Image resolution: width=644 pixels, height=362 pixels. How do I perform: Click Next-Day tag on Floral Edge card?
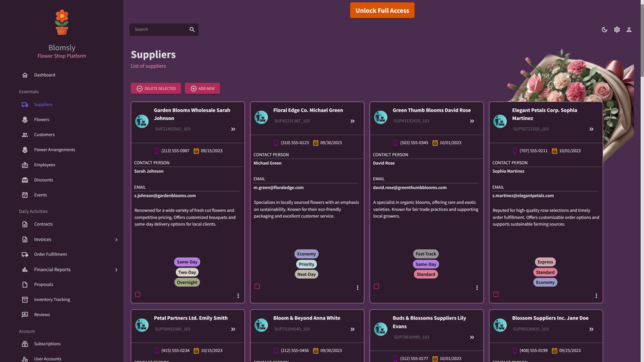pyautogui.click(x=307, y=274)
